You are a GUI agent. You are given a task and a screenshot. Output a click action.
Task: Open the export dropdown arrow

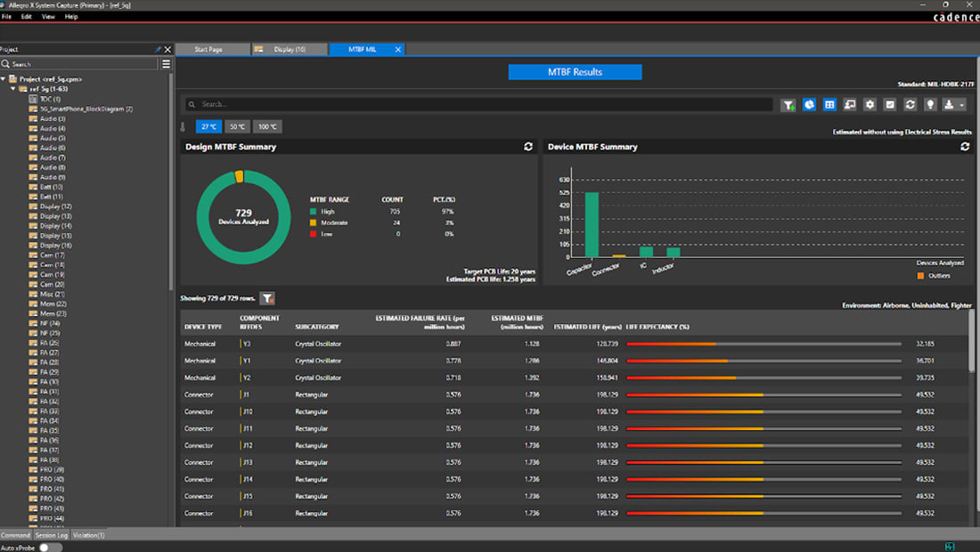tap(962, 105)
